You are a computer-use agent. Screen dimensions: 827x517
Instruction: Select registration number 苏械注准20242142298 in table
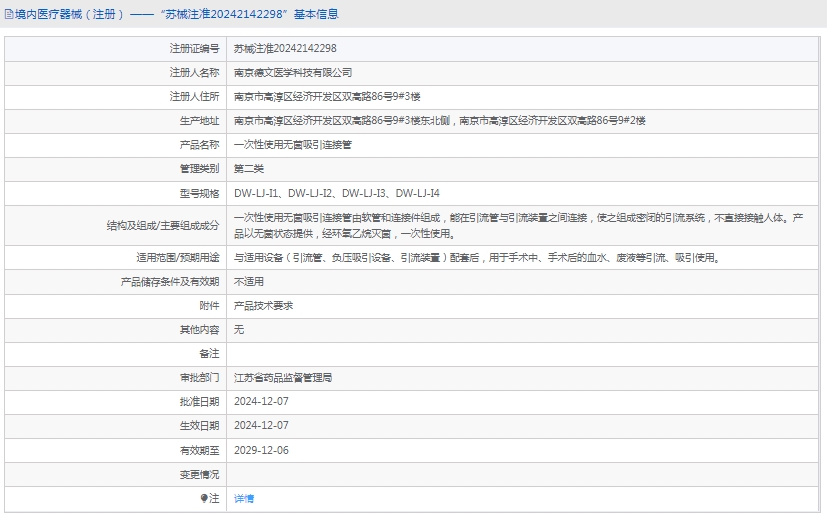pyautogui.click(x=285, y=48)
